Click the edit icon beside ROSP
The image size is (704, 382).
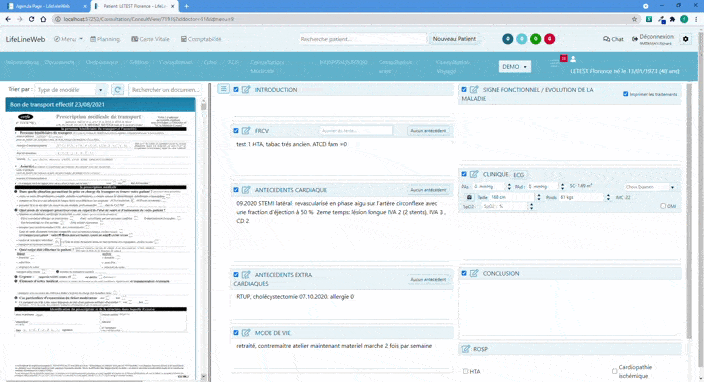coord(466,349)
